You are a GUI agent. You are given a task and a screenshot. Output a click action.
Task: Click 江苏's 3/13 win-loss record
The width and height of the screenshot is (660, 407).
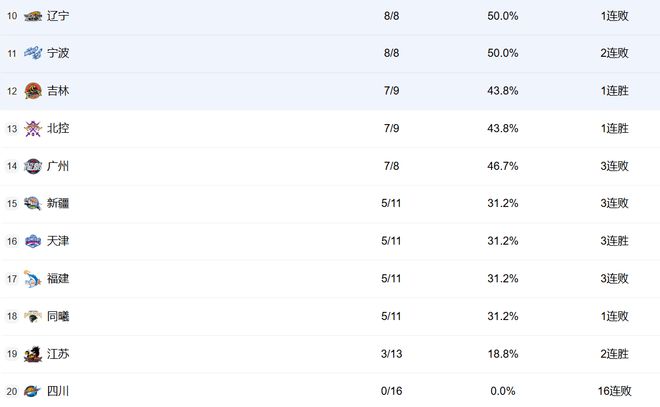[x=392, y=354]
